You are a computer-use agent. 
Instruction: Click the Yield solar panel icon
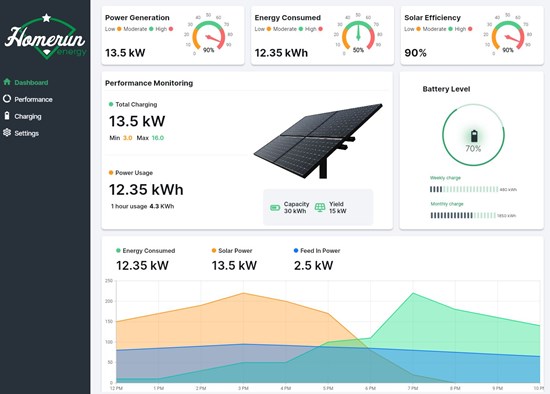(320, 207)
